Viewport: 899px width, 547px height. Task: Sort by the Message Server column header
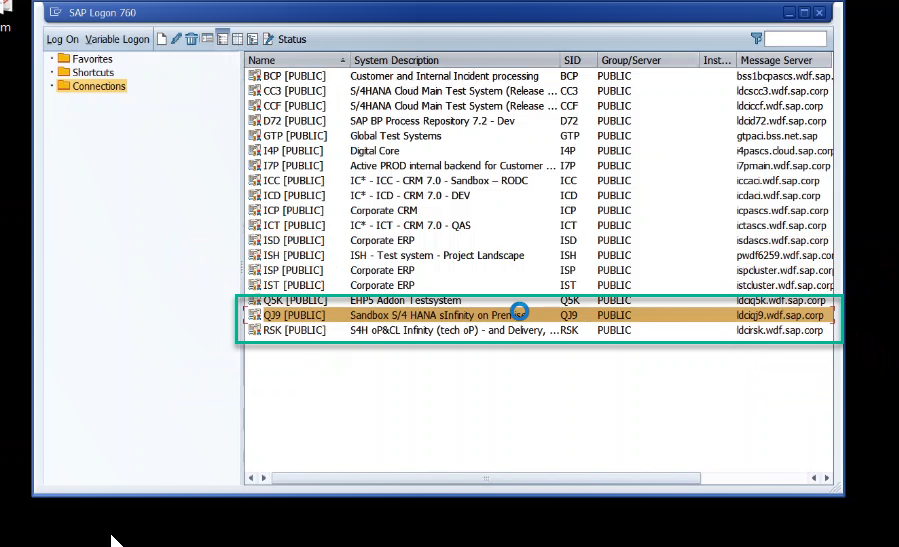pyautogui.click(x=784, y=60)
